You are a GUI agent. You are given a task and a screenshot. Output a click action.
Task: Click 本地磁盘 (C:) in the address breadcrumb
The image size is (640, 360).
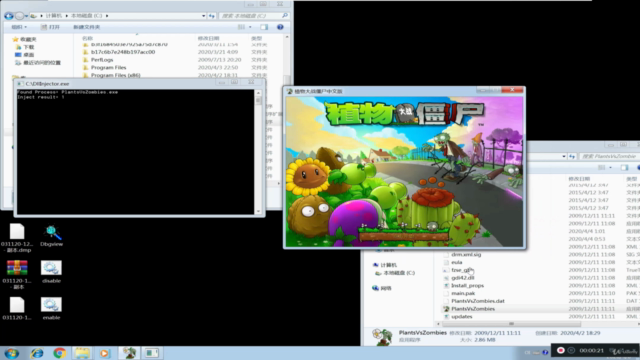tap(86, 16)
